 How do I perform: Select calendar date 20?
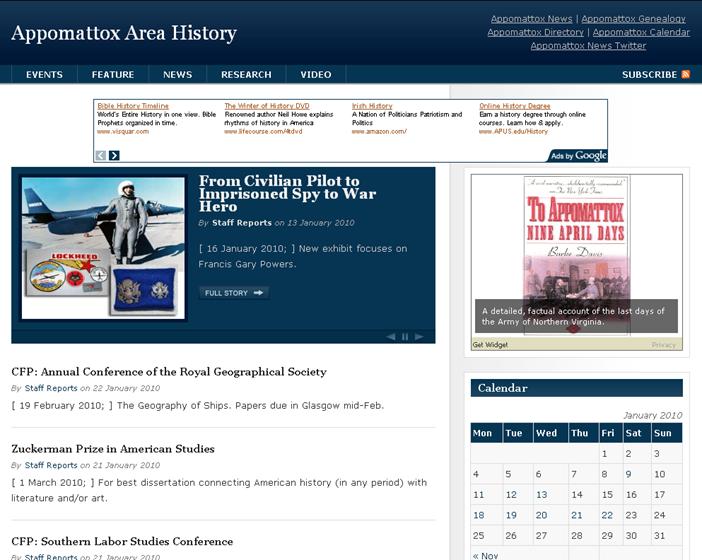tap(541, 515)
